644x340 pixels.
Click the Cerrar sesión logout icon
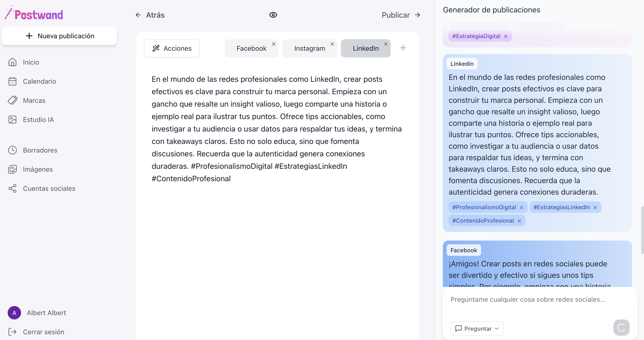12,332
